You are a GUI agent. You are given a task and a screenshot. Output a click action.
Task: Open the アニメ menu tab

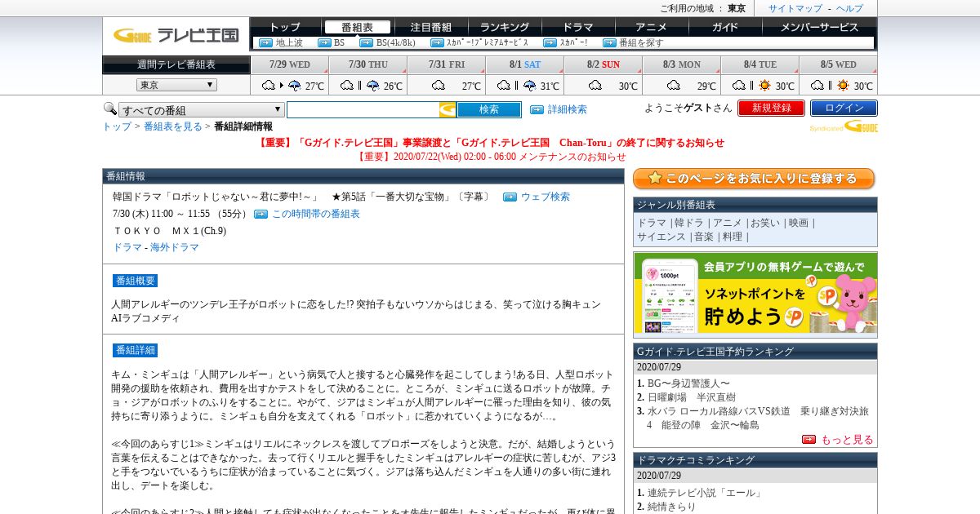(651, 27)
